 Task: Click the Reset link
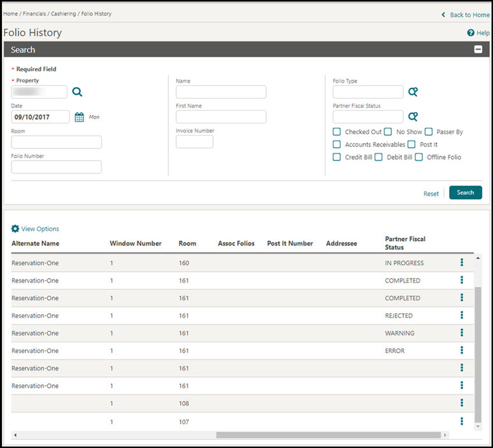point(431,194)
